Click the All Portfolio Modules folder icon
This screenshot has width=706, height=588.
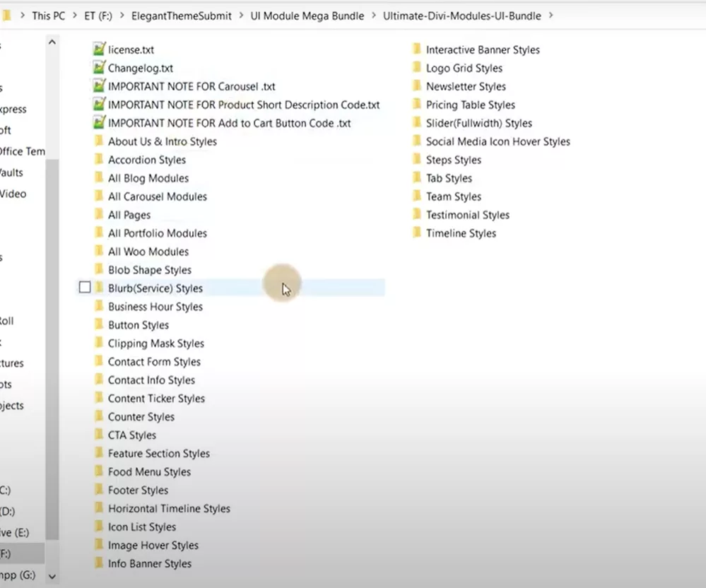click(99, 233)
